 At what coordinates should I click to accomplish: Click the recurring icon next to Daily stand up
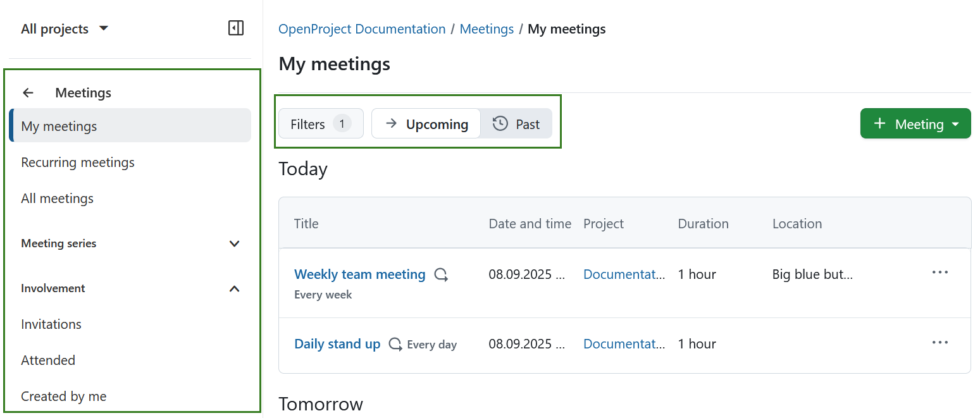[x=395, y=344]
